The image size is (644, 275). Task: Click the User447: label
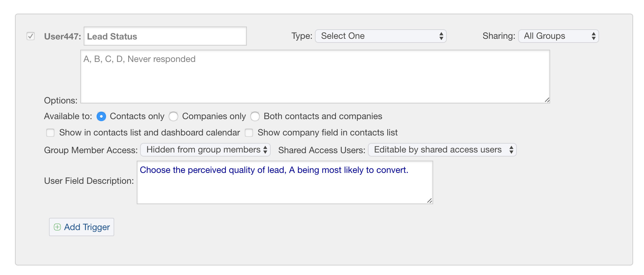[63, 36]
